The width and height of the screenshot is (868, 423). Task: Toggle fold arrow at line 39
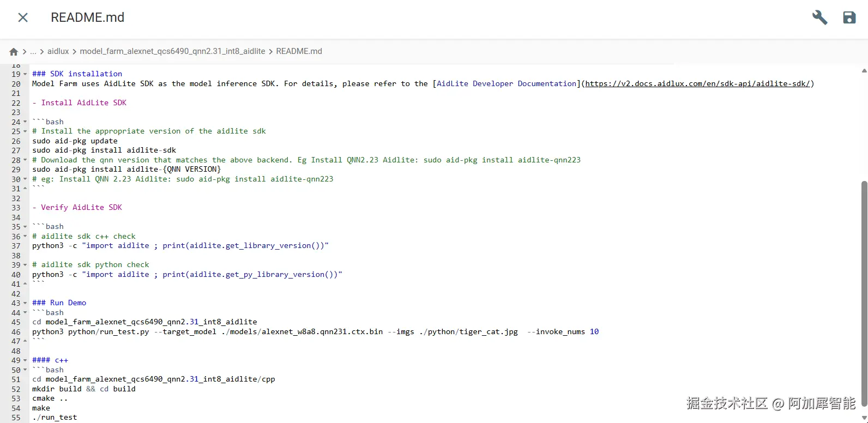click(25, 265)
